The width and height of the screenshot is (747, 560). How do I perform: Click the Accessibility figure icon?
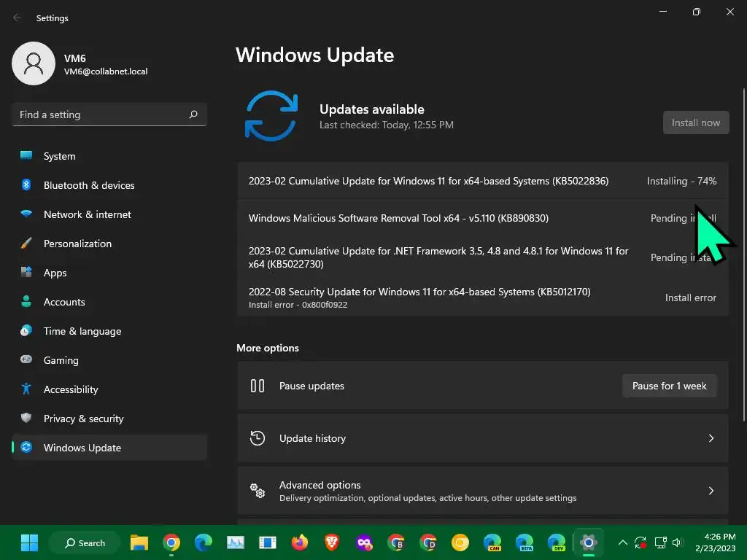click(26, 389)
